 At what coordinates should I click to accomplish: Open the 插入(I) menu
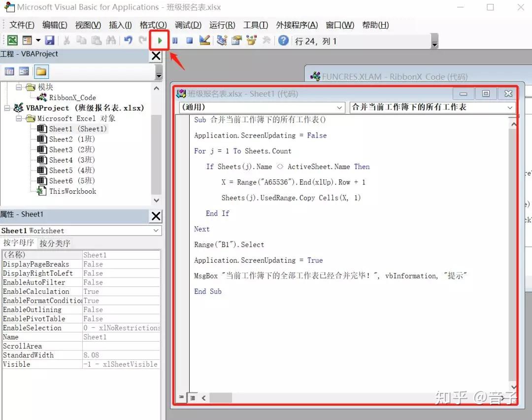[x=120, y=25]
